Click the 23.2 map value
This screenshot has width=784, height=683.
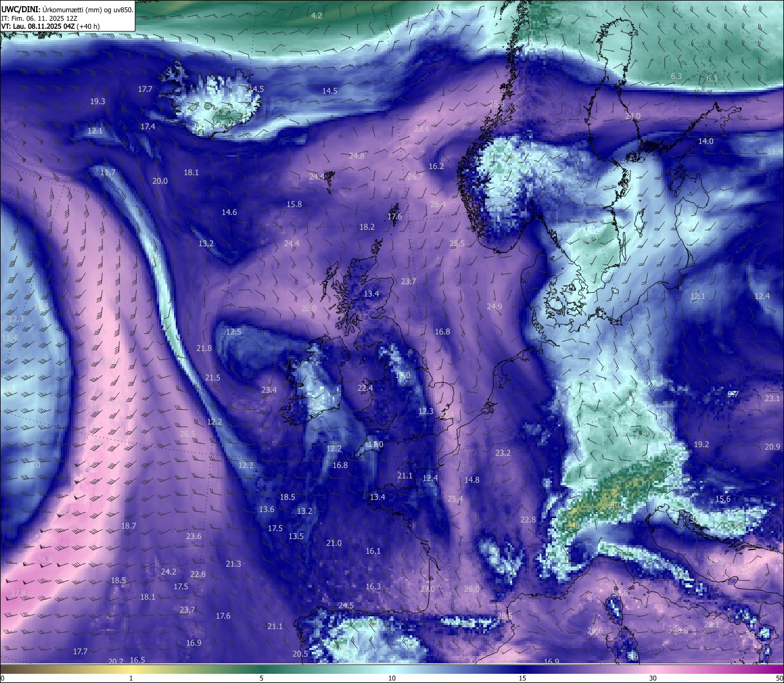pos(503,453)
